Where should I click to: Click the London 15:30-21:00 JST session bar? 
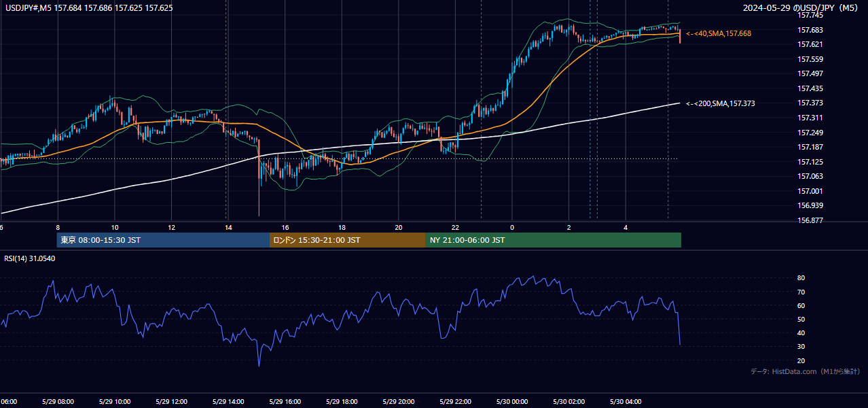coord(348,240)
